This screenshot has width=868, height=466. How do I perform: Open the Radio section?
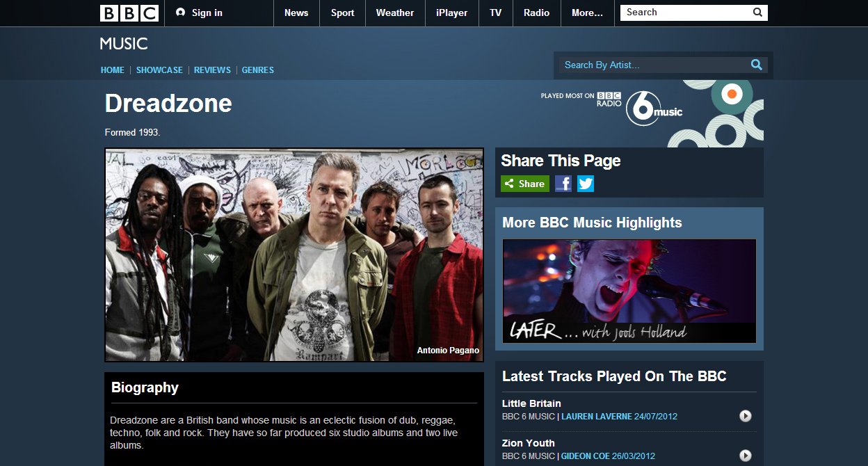[x=536, y=13]
